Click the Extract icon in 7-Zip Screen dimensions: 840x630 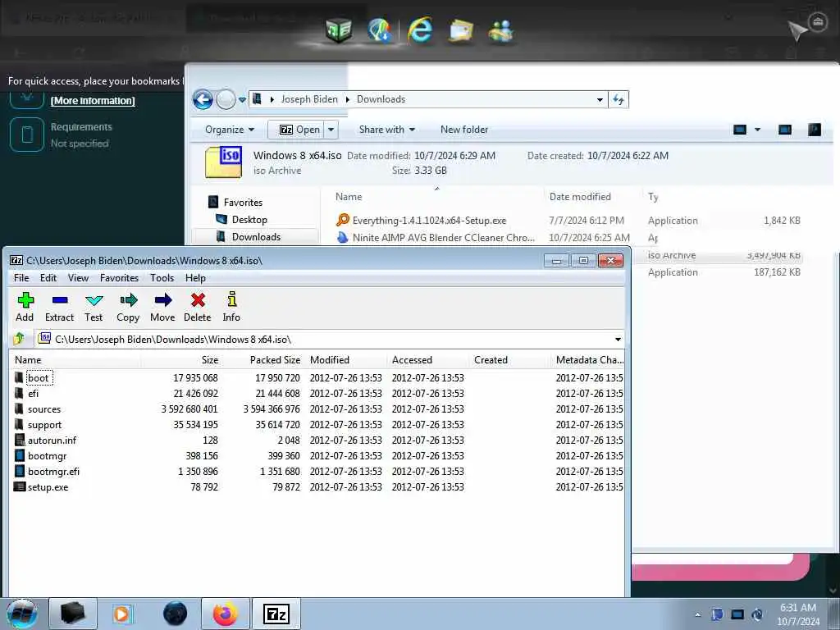(x=59, y=307)
